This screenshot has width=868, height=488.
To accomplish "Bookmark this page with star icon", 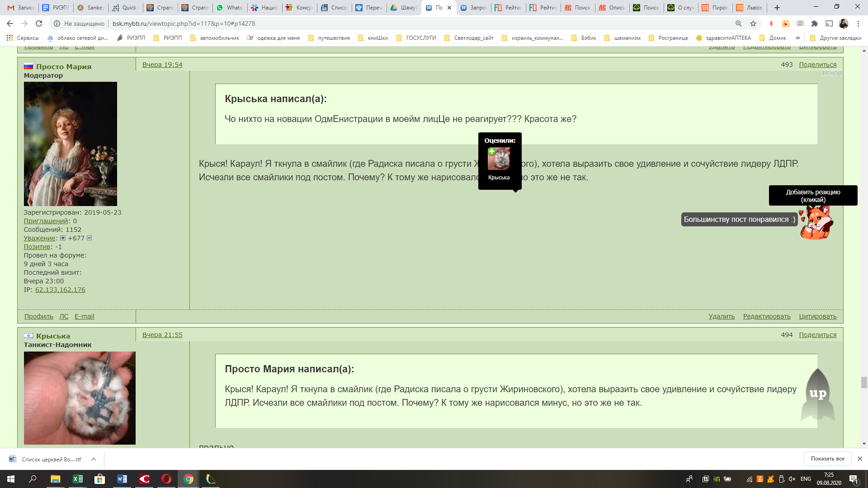I will (753, 23).
